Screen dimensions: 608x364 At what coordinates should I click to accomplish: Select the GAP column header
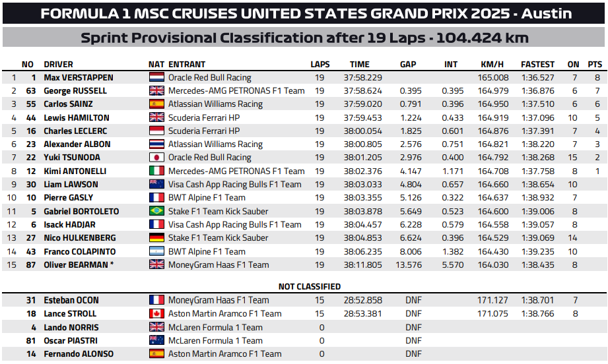[408, 65]
